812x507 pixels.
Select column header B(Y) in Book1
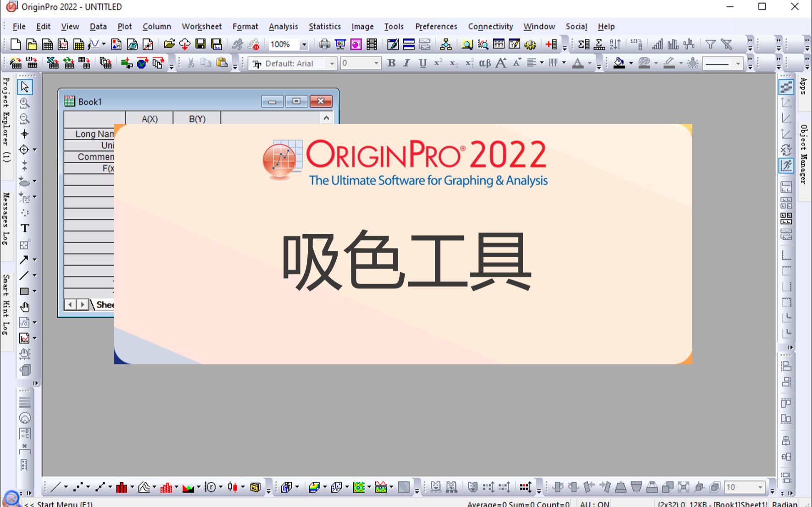(197, 119)
